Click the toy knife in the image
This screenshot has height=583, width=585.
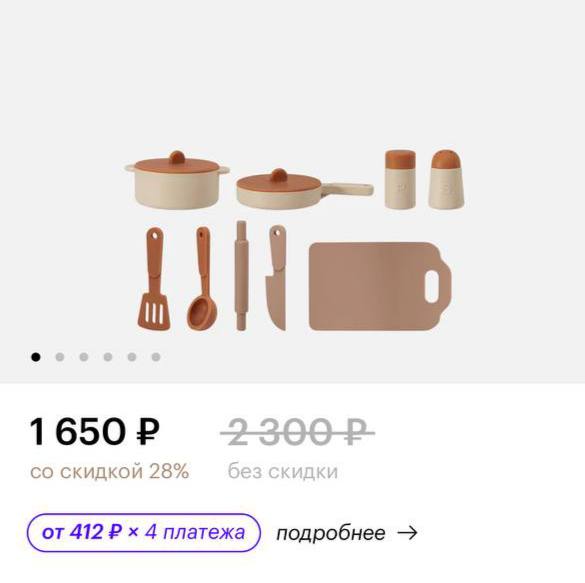click(276, 278)
